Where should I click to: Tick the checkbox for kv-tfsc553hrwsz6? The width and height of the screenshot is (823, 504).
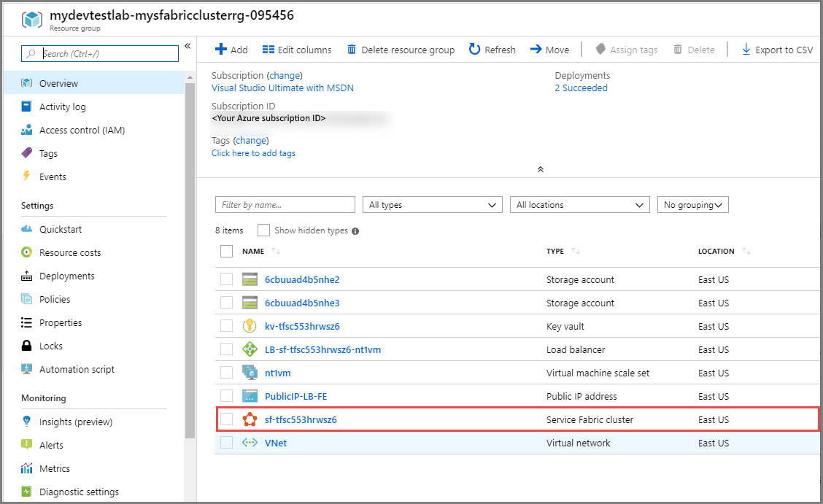click(226, 326)
